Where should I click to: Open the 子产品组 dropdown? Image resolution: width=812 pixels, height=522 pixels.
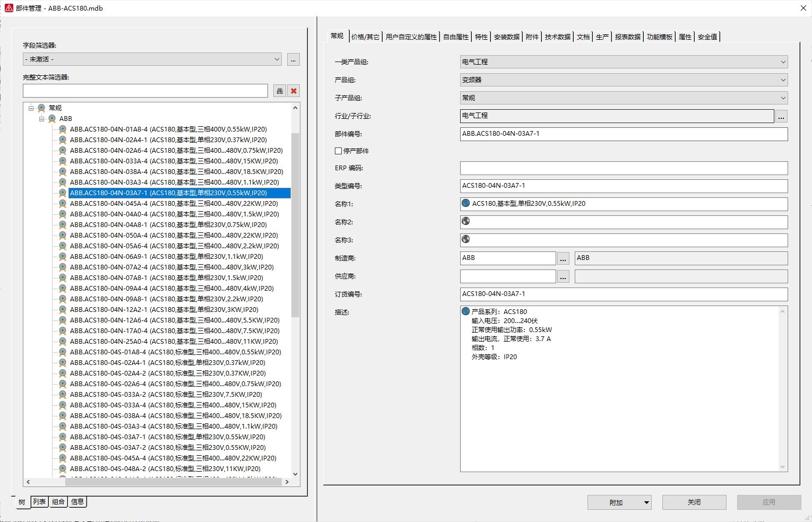point(624,98)
